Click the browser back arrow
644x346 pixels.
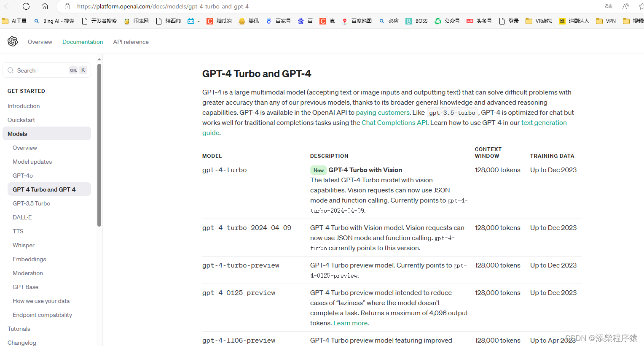tap(8, 6)
